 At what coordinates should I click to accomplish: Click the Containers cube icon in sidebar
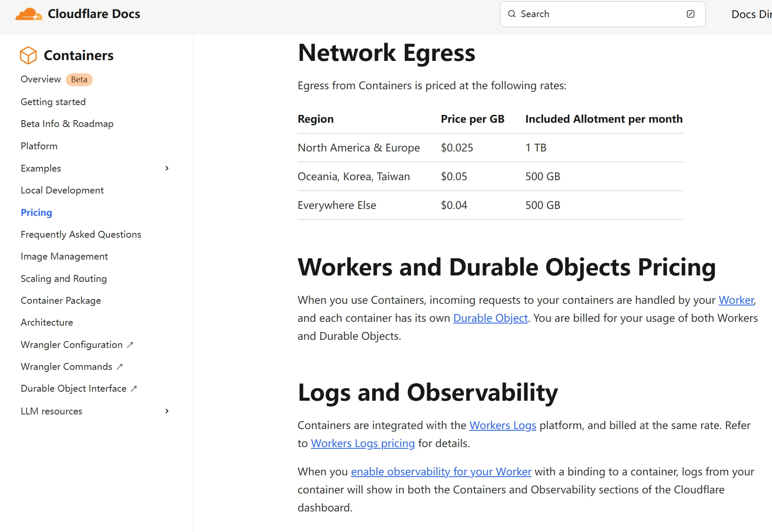pyautogui.click(x=28, y=55)
